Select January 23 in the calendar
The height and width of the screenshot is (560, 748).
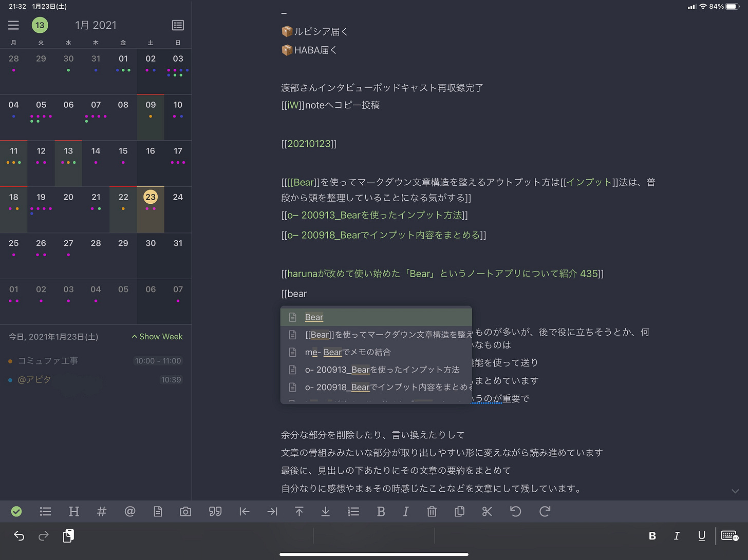pos(151,209)
